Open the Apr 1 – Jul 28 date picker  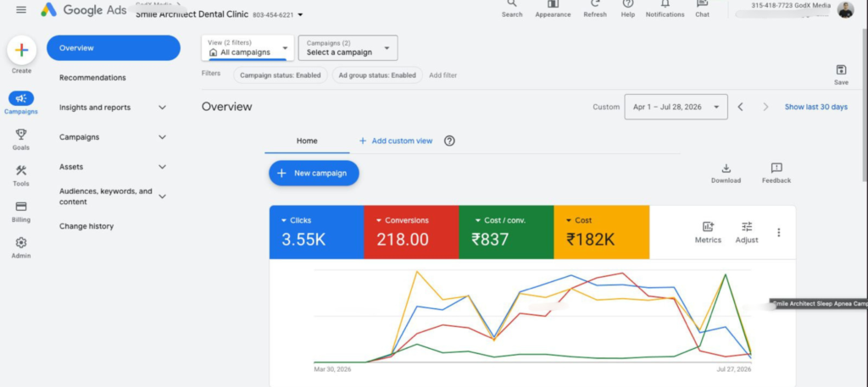coord(676,107)
